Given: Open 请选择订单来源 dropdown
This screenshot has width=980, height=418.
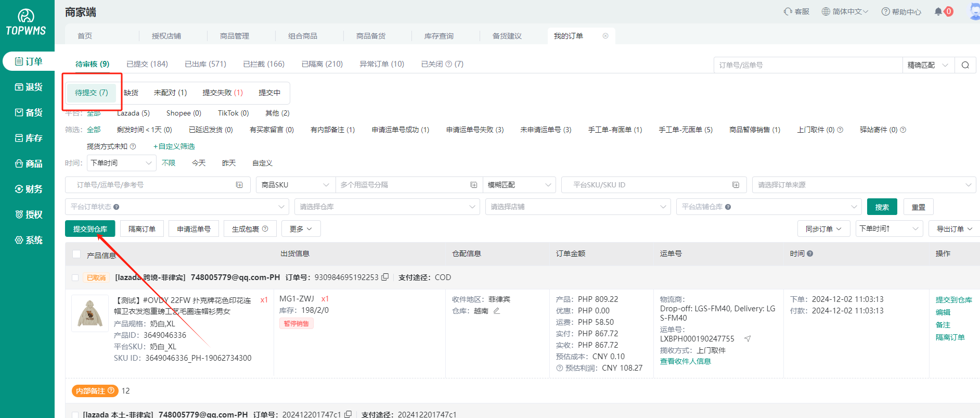Looking at the screenshot, I should (864, 185).
